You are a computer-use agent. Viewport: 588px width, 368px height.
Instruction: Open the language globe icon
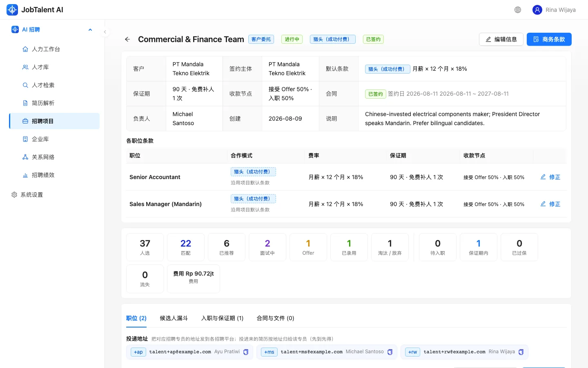[518, 10]
